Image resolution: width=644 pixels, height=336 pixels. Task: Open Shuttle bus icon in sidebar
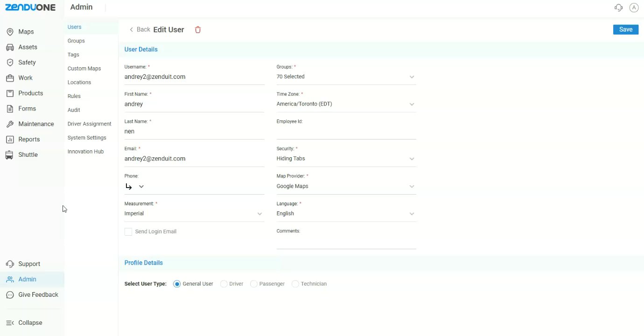tap(9, 155)
